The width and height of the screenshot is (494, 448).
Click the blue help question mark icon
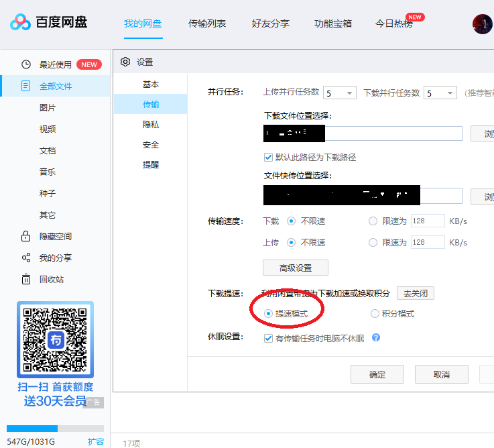[376, 337]
